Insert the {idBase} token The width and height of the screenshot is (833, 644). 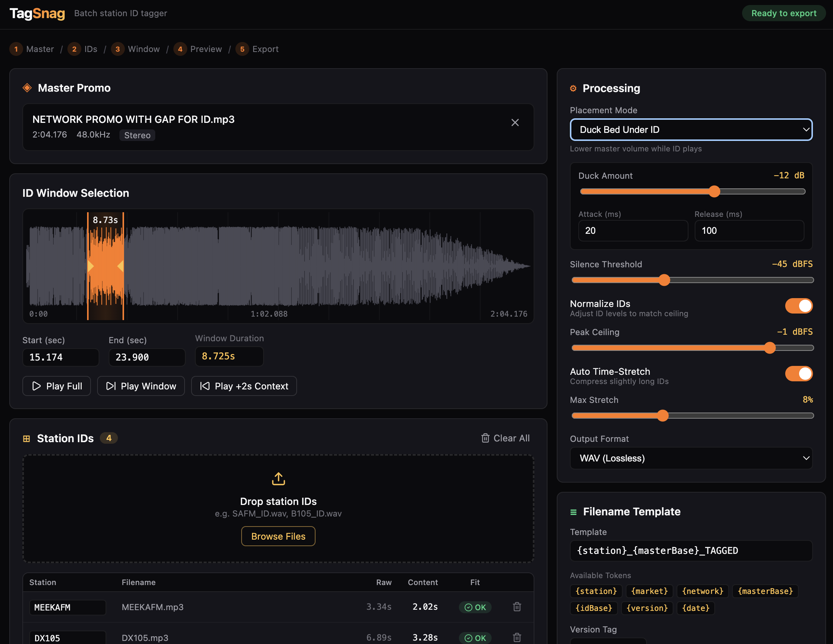(594, 608)
